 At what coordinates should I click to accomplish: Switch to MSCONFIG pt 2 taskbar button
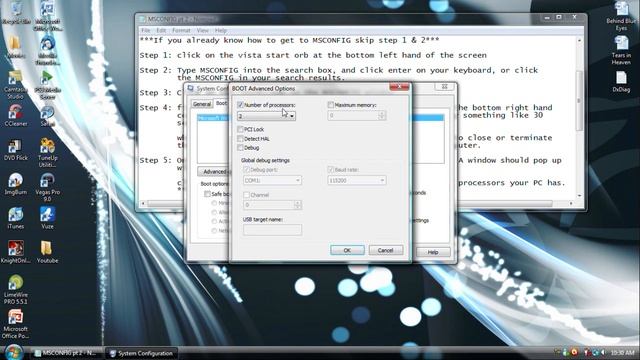(67, 353)
